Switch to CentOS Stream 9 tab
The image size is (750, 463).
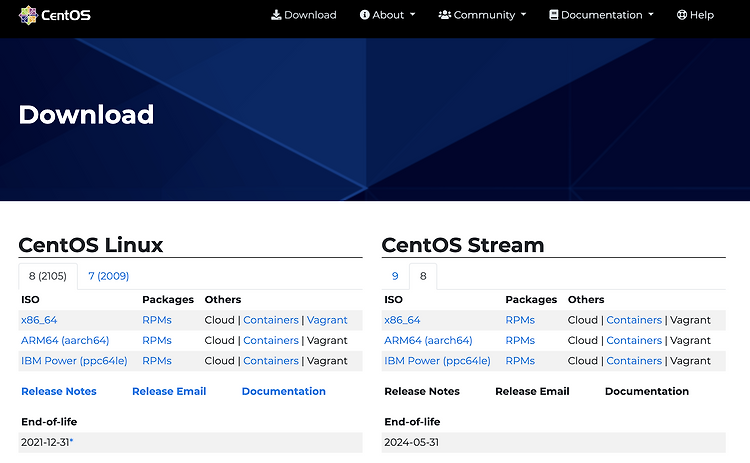coord(395,276)
